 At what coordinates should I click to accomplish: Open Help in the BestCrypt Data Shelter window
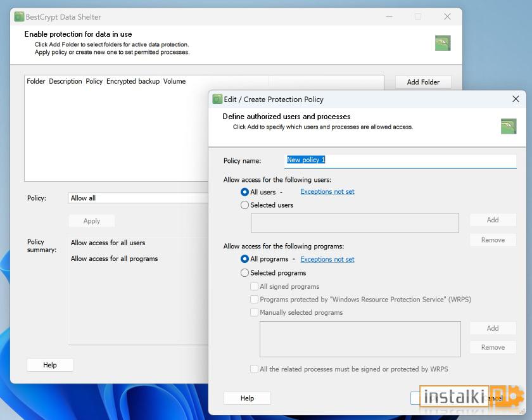(x=50, y=365)
